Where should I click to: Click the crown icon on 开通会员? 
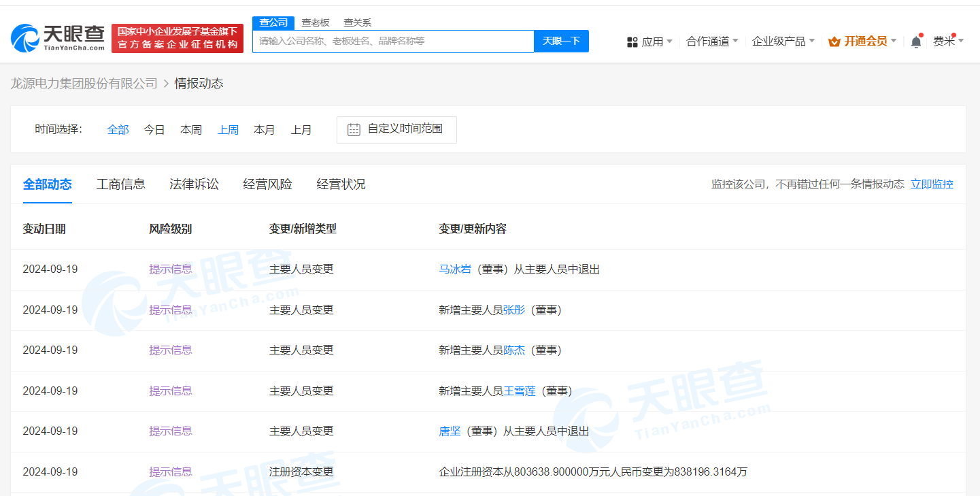point(833,42)
